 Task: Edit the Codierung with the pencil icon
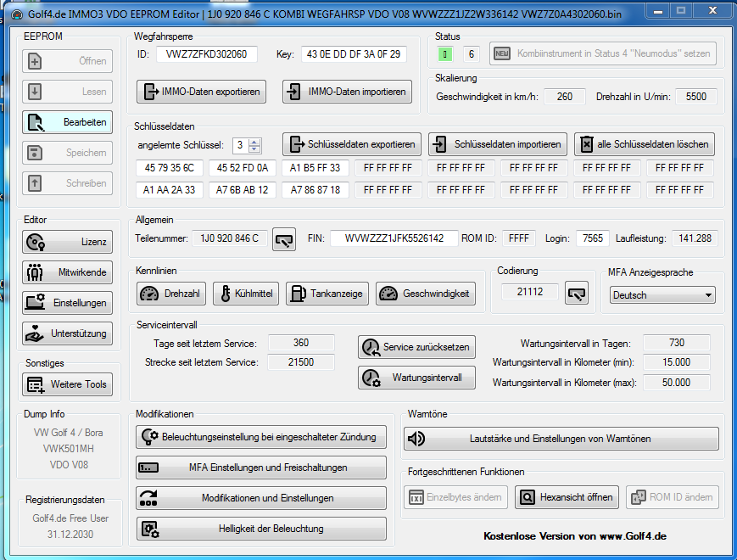point(576,292)
